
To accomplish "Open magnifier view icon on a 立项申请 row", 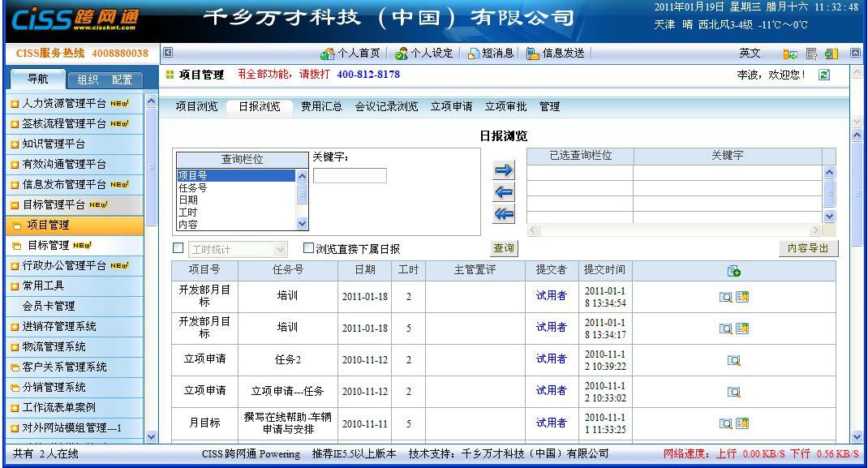I will click(x=733, y=359).
